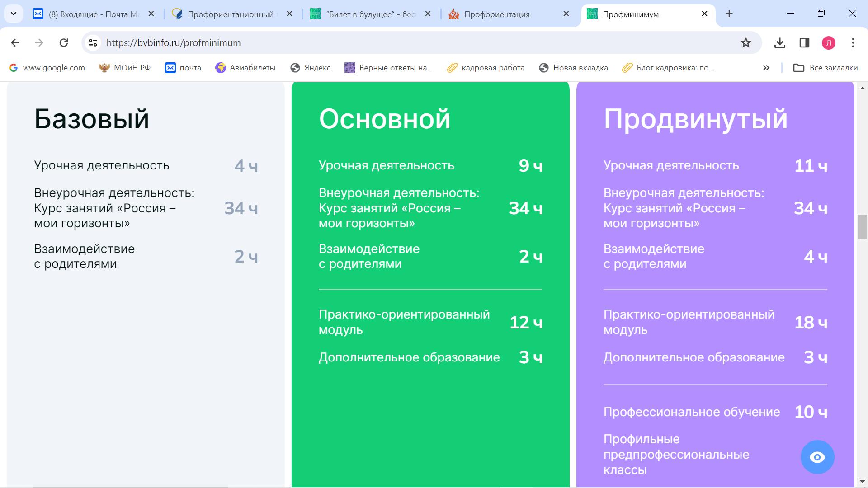868x488 pixels.
Task: Click the 4 ч parents value in Продвинутый
Action: coord(816,257)
